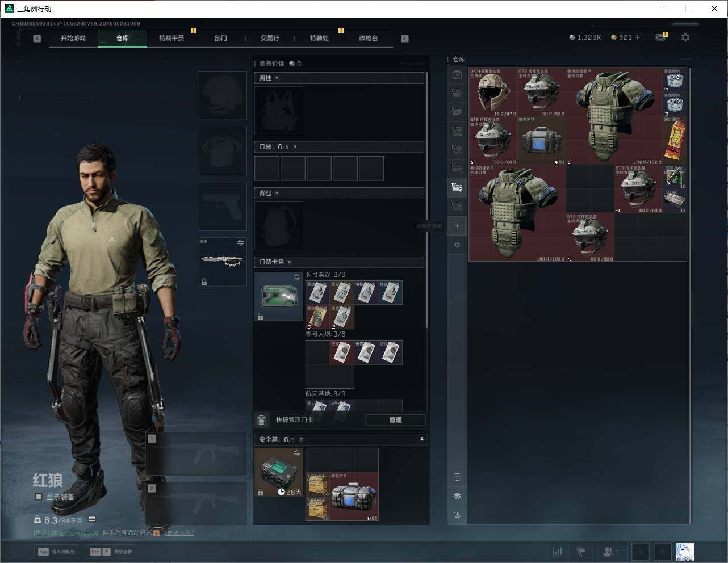Viewport: 728px width, 563px height.
Task: Open the 特勤处 tab
Action: 319,38
